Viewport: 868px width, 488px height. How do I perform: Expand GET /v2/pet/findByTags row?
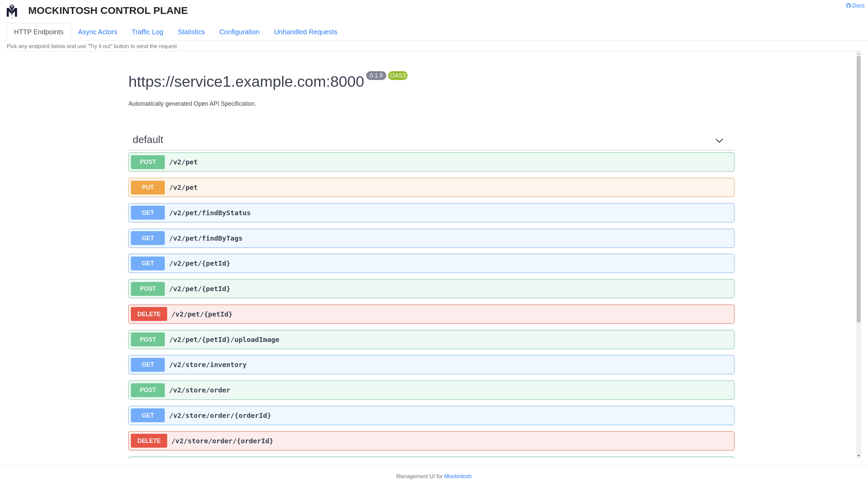pos(431,238)
